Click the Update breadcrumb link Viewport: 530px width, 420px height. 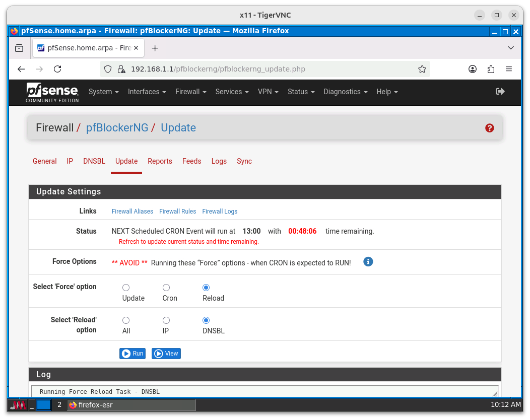178,128
